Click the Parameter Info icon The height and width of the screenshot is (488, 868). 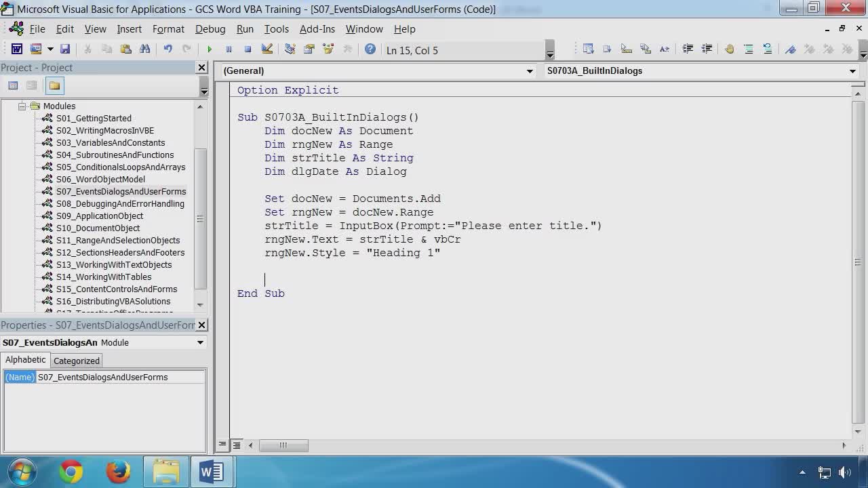pos(646,49)
